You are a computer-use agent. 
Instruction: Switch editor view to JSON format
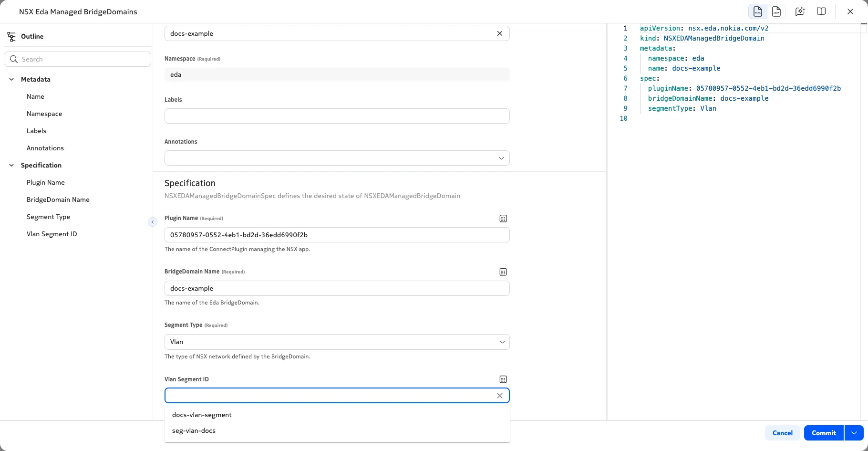coord(776,11)
